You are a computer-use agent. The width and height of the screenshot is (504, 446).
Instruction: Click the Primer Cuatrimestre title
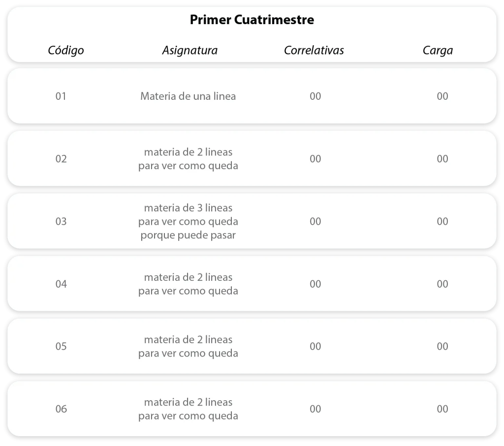click(x=252, y=20)
